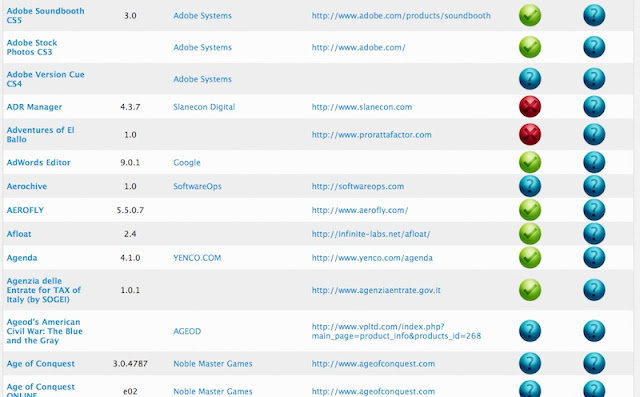Screen dimensions: 640x397
Task: Click the right question mark for Ageod's American Civil War
Action: [594, 330]
